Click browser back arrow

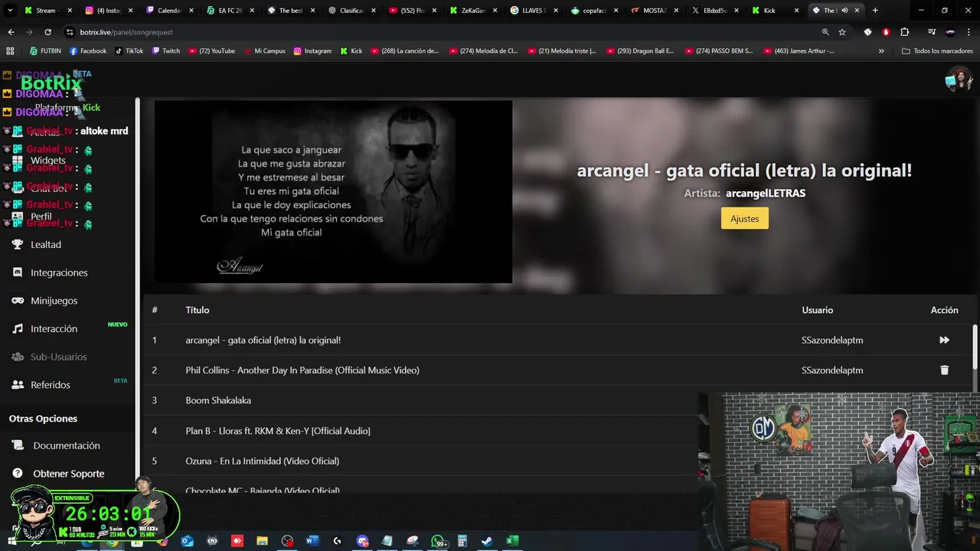click(11, 32)
